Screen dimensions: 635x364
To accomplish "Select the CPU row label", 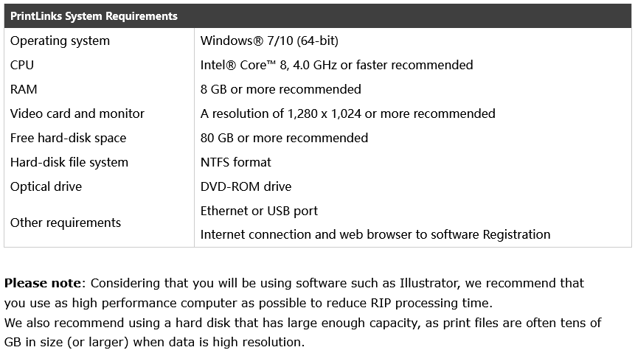I will tap(22, 65).
